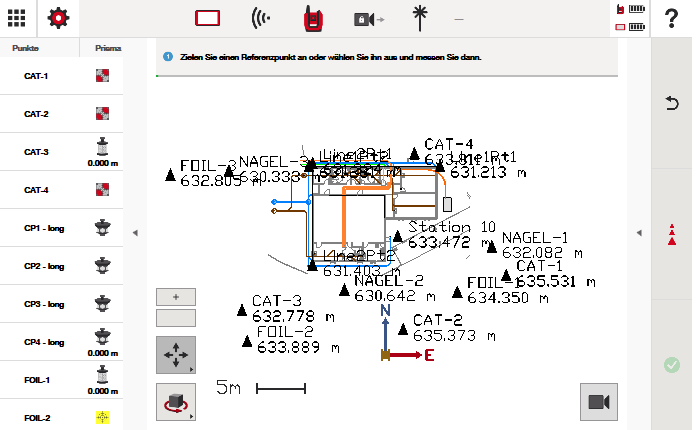
Task: Collapse the left points panel arrow
Action: (135, 233)
